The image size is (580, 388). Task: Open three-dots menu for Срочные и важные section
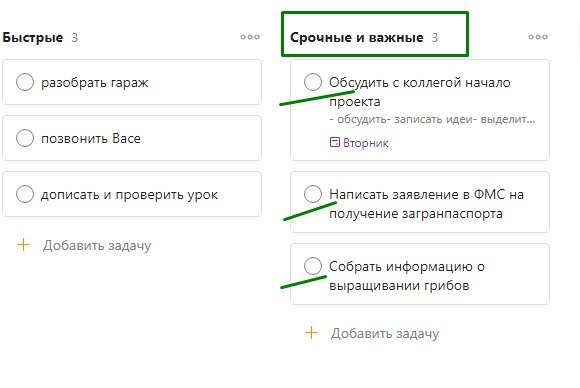(538, 37)
